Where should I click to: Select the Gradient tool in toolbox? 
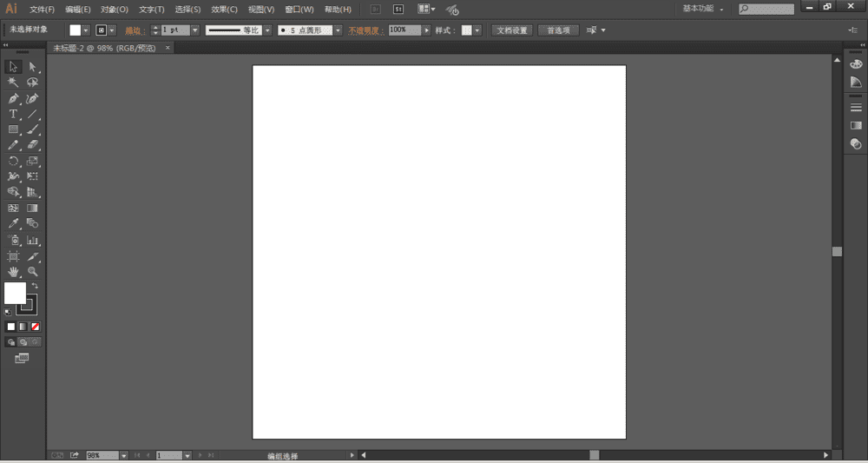[x=32, y=208]
